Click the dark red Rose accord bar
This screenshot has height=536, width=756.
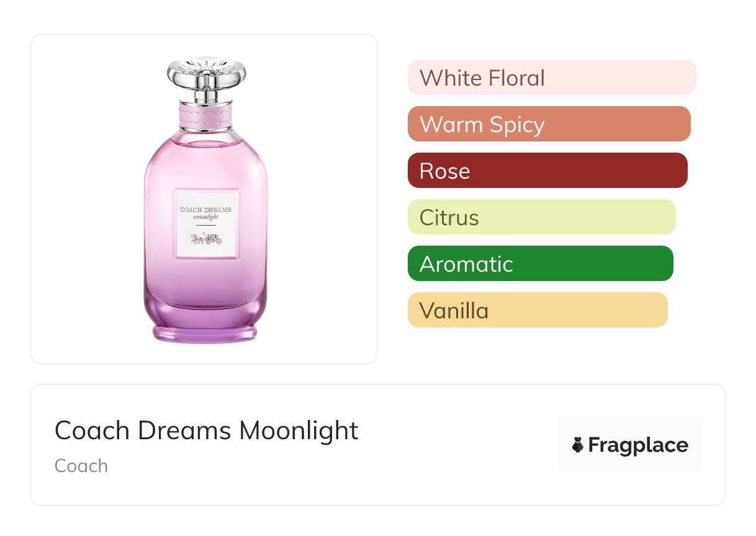(x=547, y=171)
